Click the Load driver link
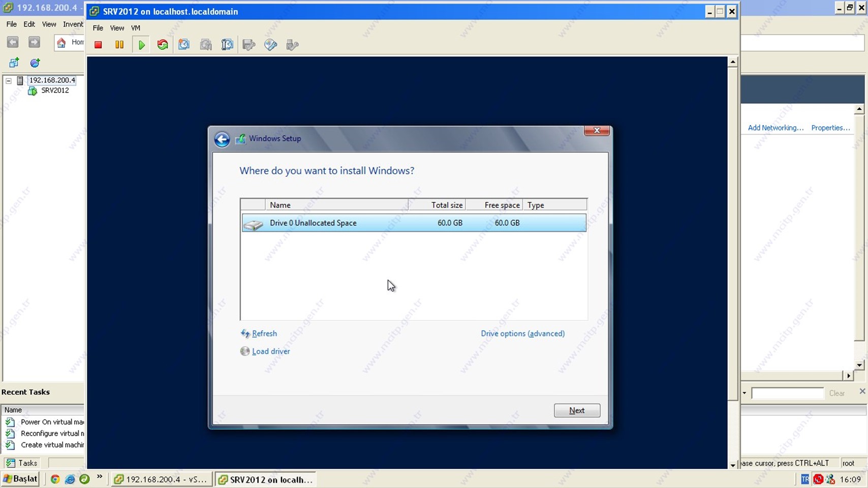 [x=271, y=351]
